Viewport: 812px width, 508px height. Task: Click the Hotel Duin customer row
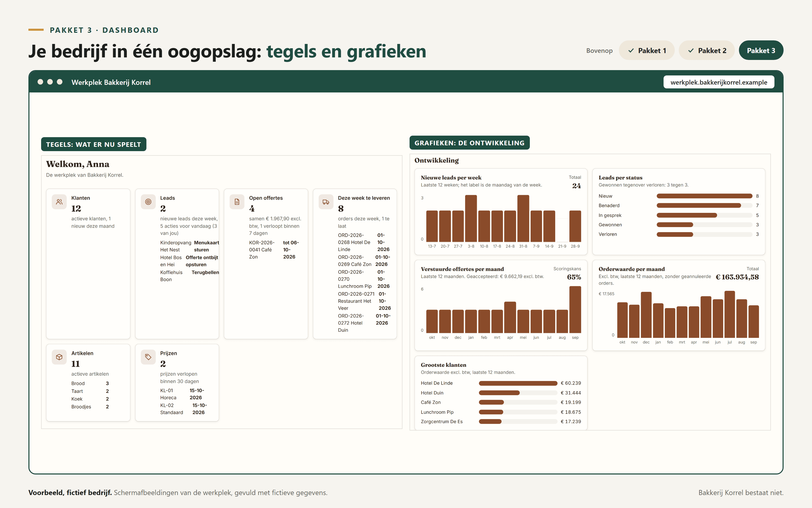pos(501,393)
